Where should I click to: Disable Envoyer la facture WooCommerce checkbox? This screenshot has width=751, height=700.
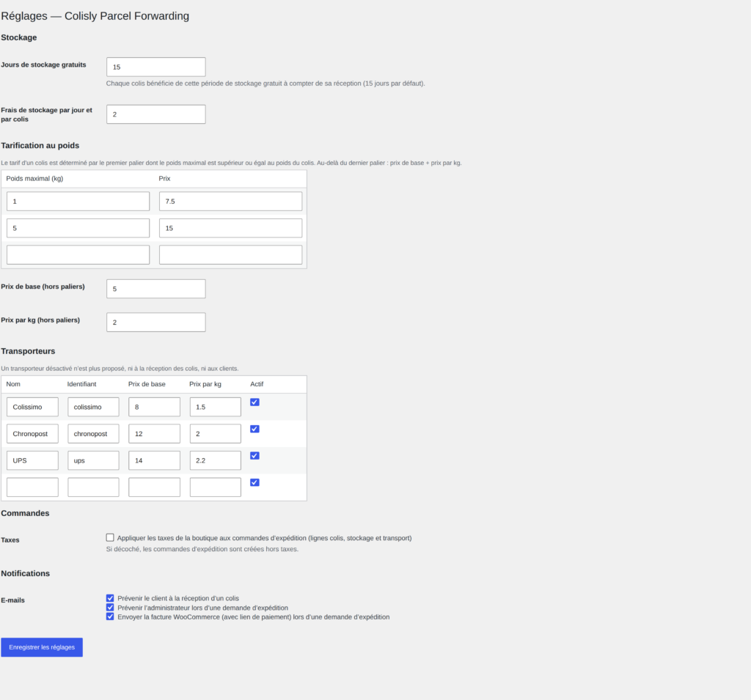[x=110, y=616]
